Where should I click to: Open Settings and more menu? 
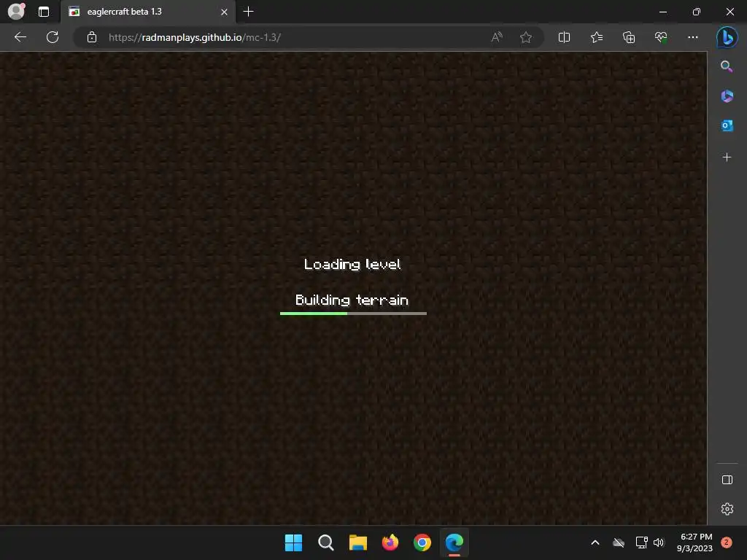click(x=693, y=37)
